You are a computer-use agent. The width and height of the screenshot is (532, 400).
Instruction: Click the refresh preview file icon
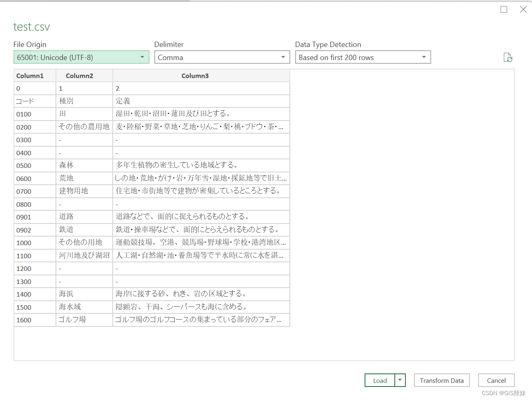point(508,58)
